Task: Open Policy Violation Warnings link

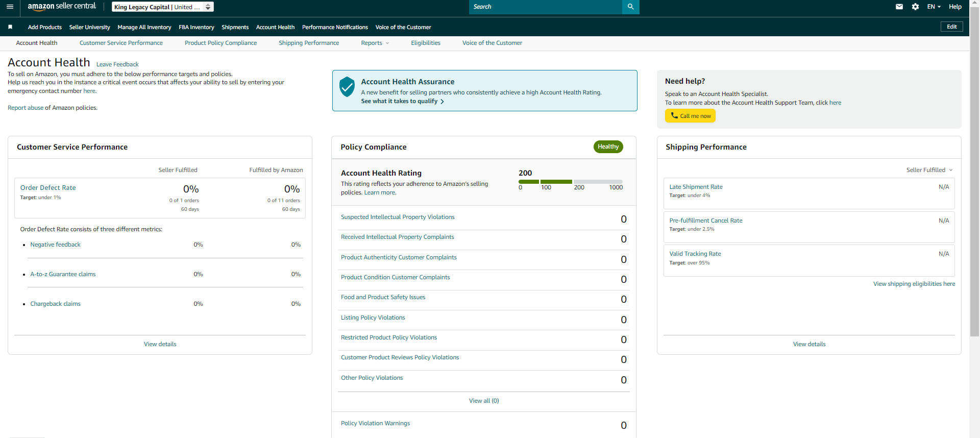Action: pos(376,423)
